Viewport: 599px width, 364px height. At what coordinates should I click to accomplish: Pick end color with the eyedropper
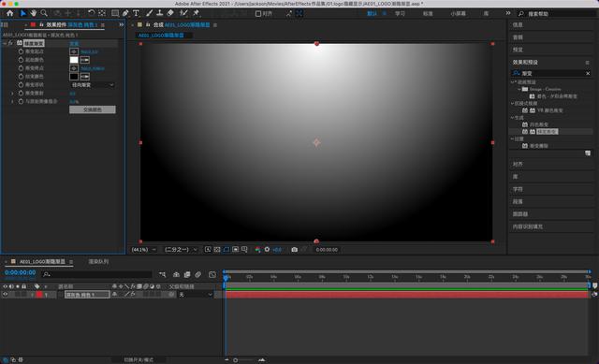pos(85,77)
